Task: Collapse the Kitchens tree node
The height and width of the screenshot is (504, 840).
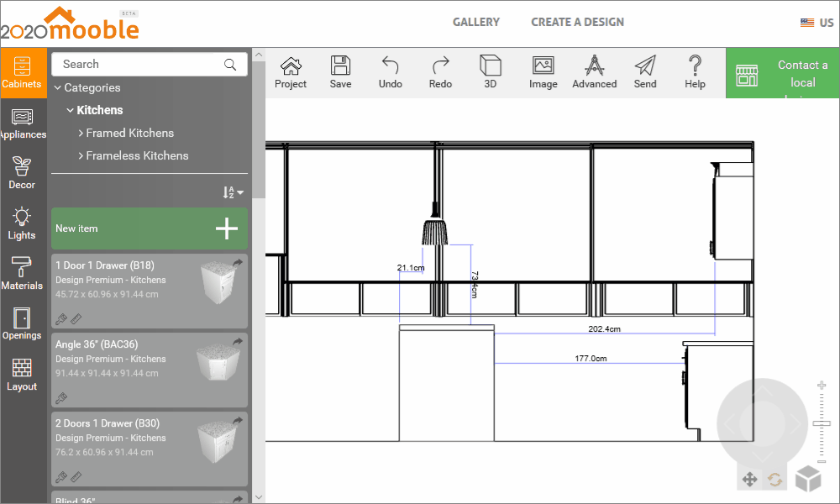Action: 70,110
